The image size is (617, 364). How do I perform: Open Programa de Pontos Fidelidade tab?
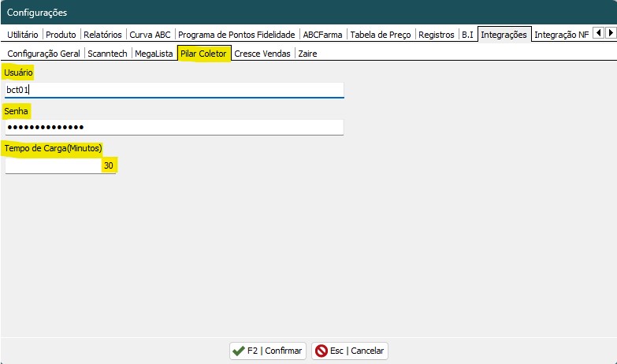click(x=236, y=35)
